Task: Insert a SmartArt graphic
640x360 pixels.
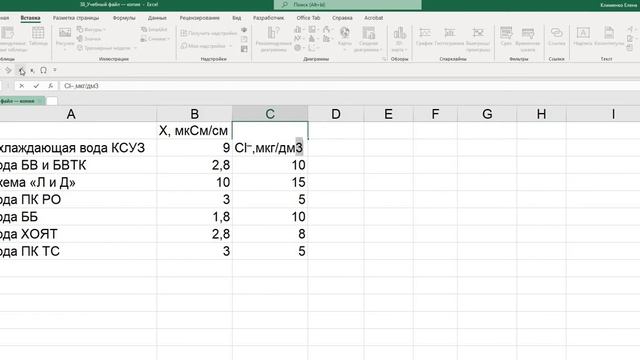Action: click(154, 29)
